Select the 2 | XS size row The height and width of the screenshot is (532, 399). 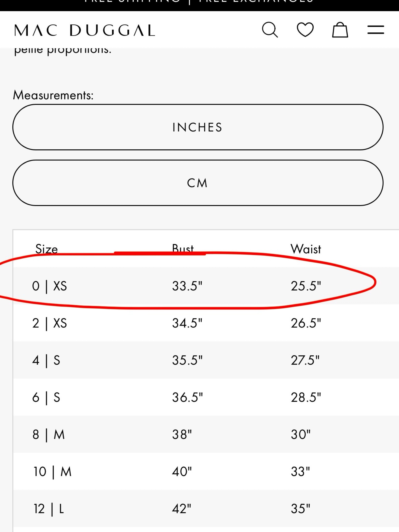tap(206, 323)
